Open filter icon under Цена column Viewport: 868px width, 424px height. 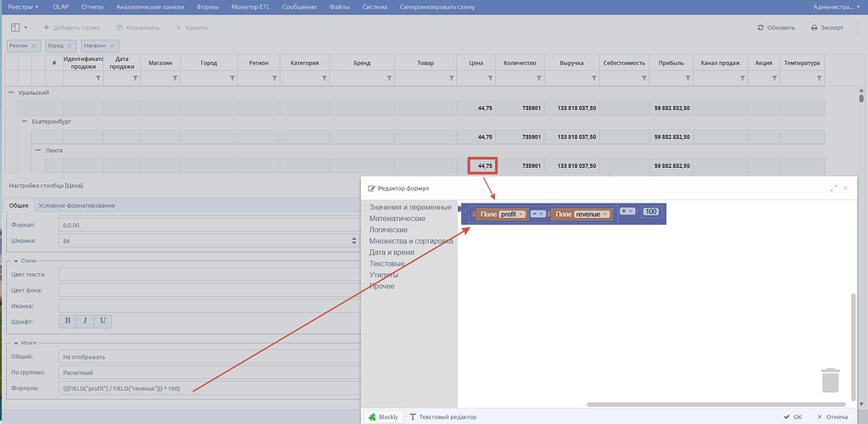[490, 79]
